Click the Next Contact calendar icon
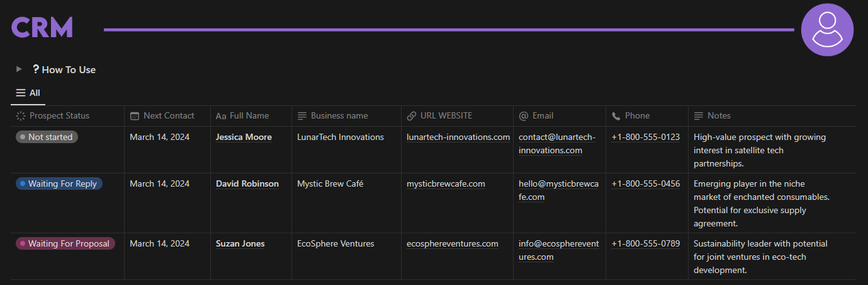868x285 pixels. click(135, 116)
